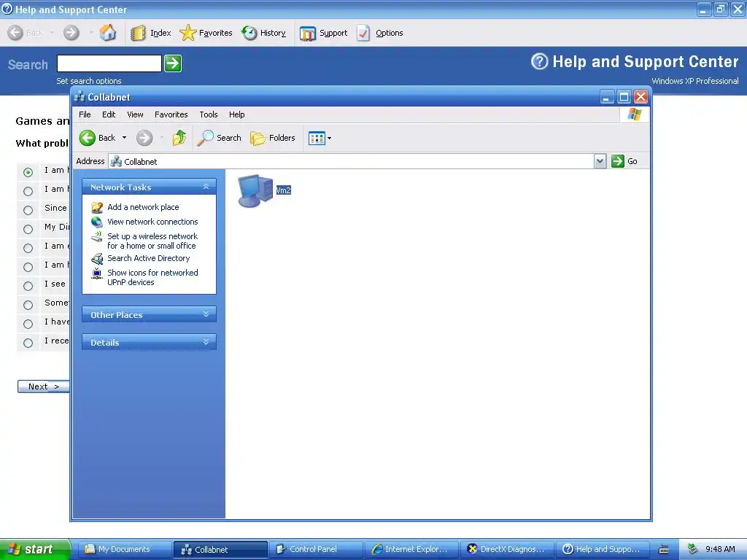Click the Collabnet address bar field
This screenshot has height=560, width=747.
pyautogui.click(x=352, y=161)
